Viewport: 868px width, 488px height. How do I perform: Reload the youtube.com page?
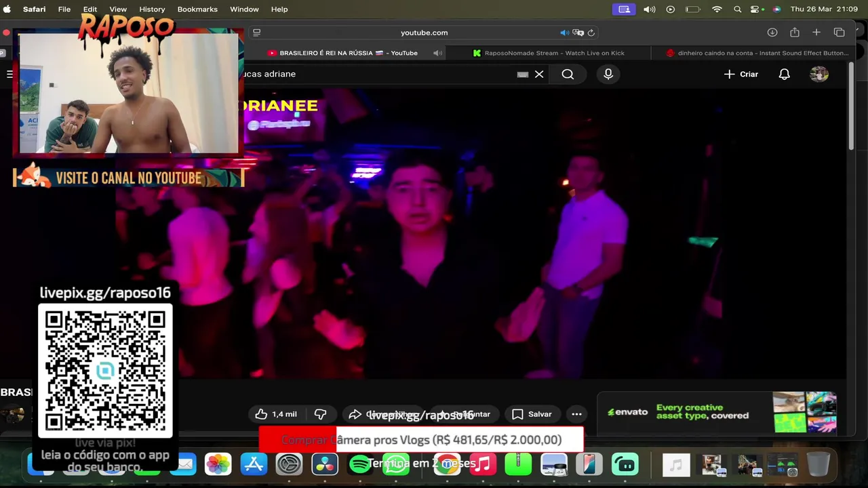pos(591,33)
